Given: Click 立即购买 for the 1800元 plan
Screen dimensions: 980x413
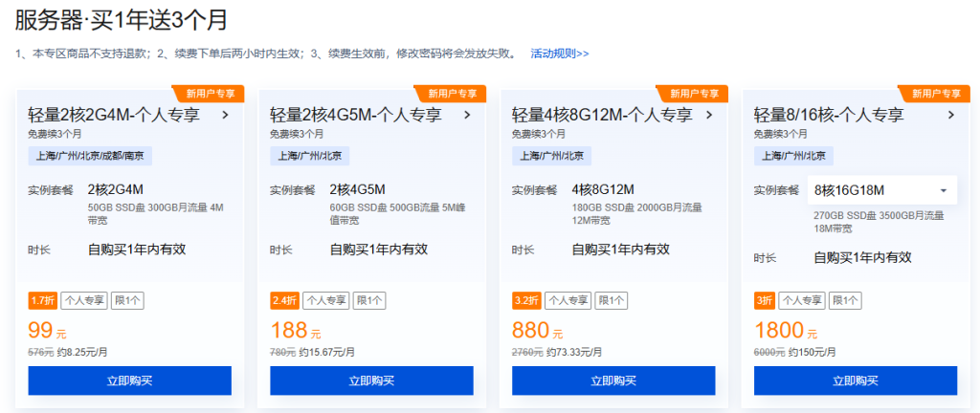Looking at the screenshot, I should point(856,380).
